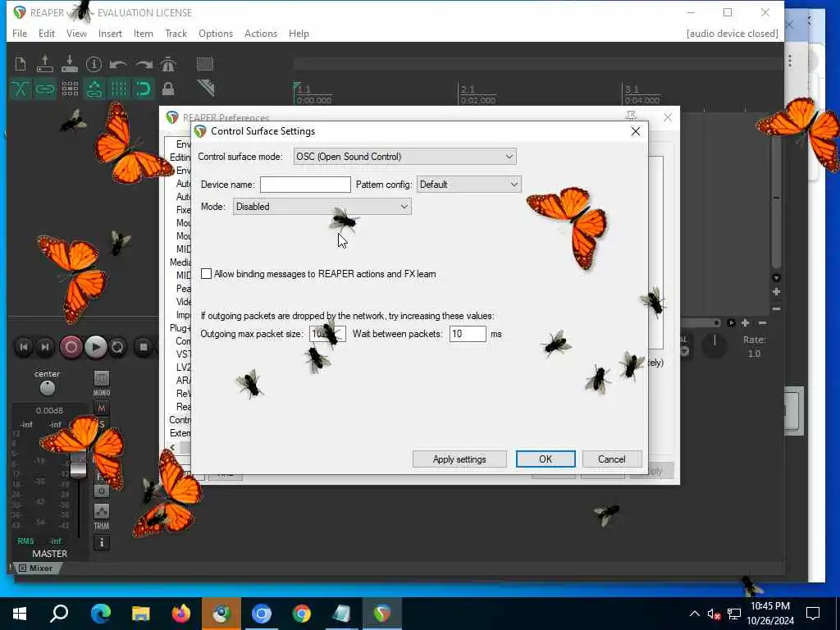Open the File menu
The width and height of the screenshot is (840, 630).
click(20, 33)
